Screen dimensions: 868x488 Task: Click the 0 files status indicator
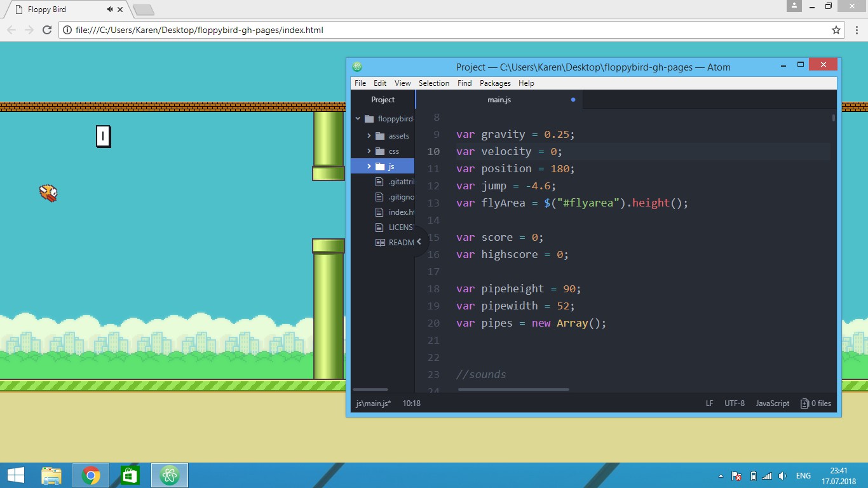tap(815, 403)
